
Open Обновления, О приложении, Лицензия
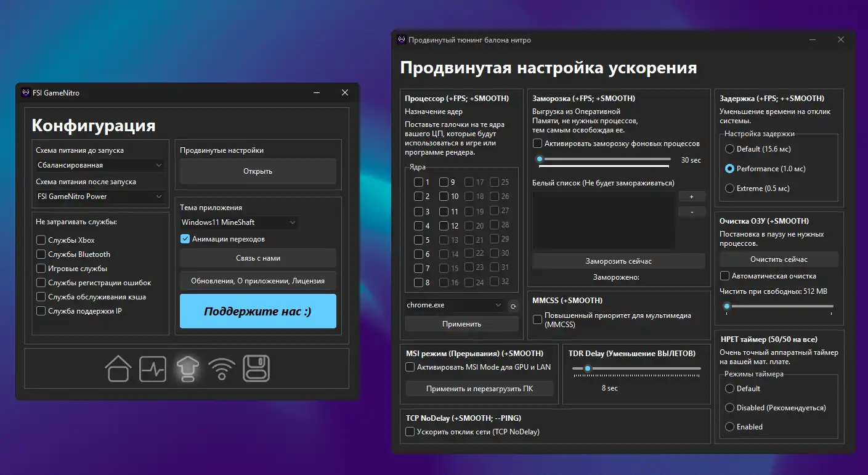click(258, 281)
